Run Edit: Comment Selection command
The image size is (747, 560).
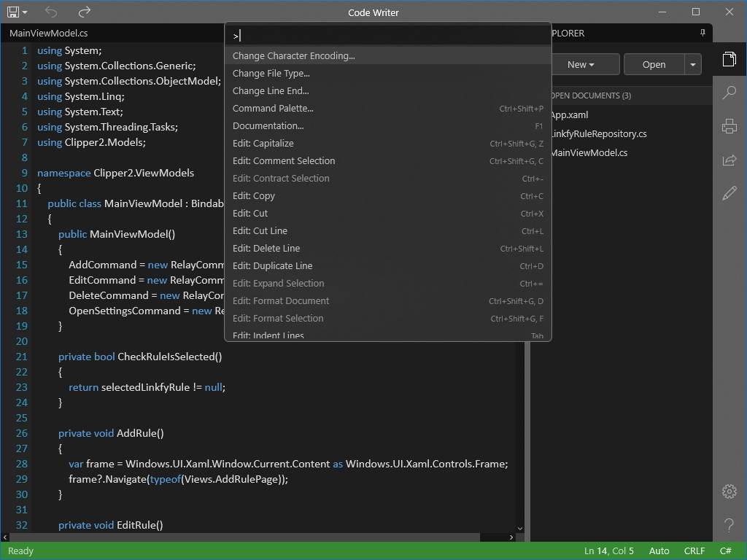[388, 161]
